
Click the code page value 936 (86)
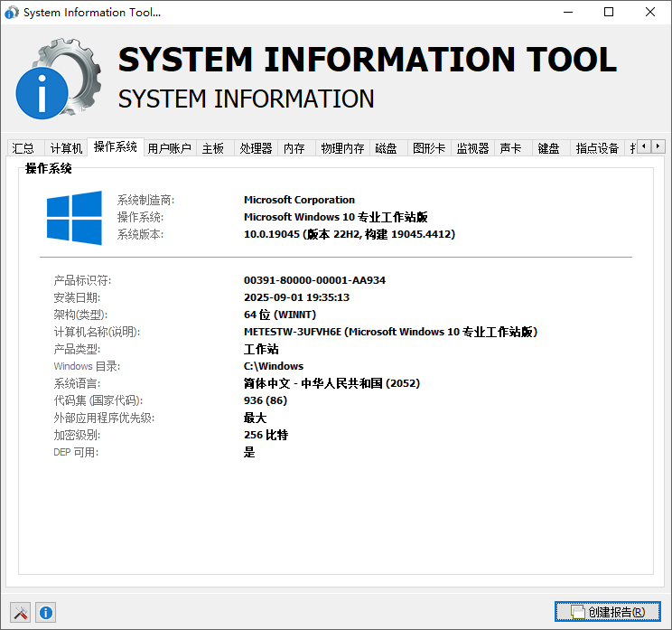coord(266,400)
